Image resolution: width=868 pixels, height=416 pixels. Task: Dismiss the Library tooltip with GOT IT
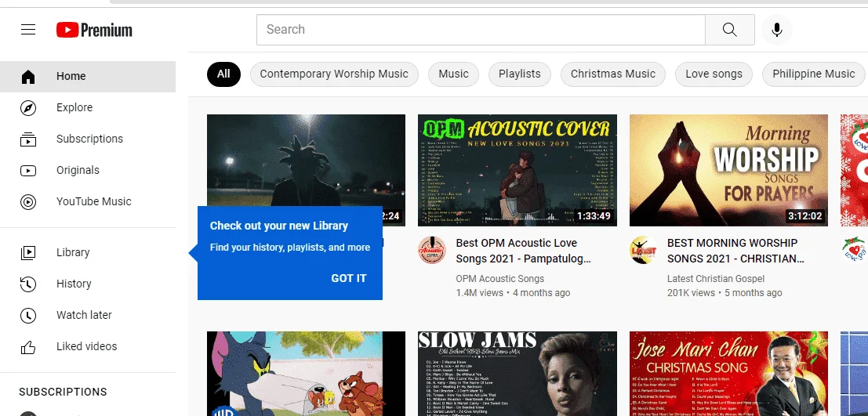coord(349,278)
